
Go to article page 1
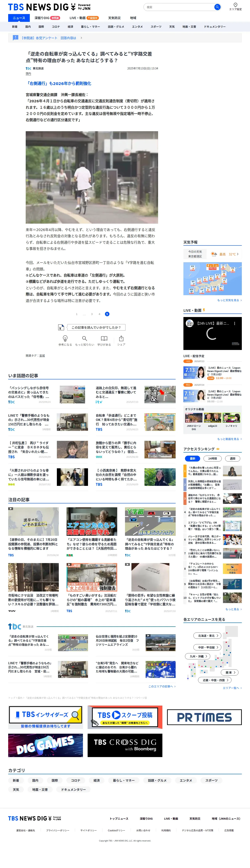point(77,314)
